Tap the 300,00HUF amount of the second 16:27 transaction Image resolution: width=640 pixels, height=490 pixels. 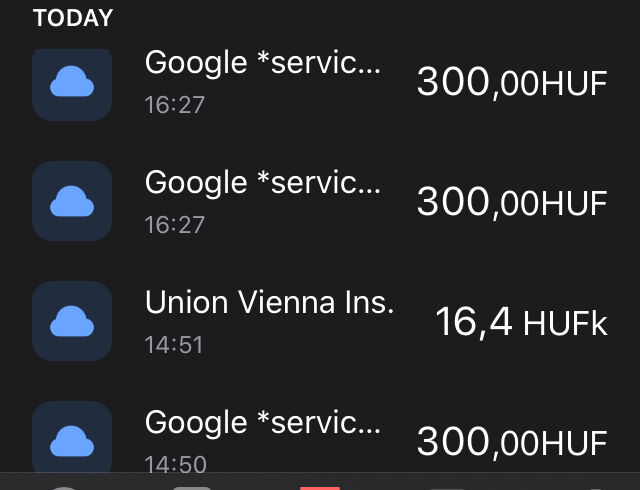(512, 203)
